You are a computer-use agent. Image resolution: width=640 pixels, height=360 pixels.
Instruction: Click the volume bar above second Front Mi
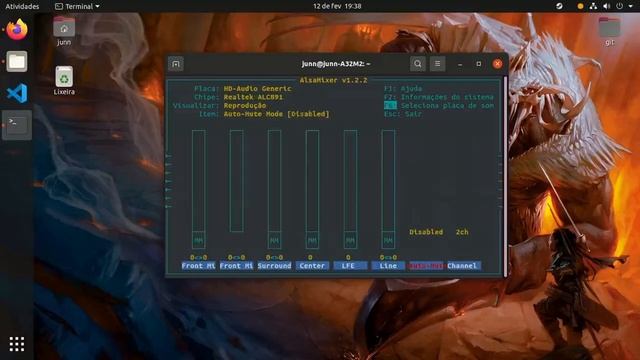(x=236, y=181)
